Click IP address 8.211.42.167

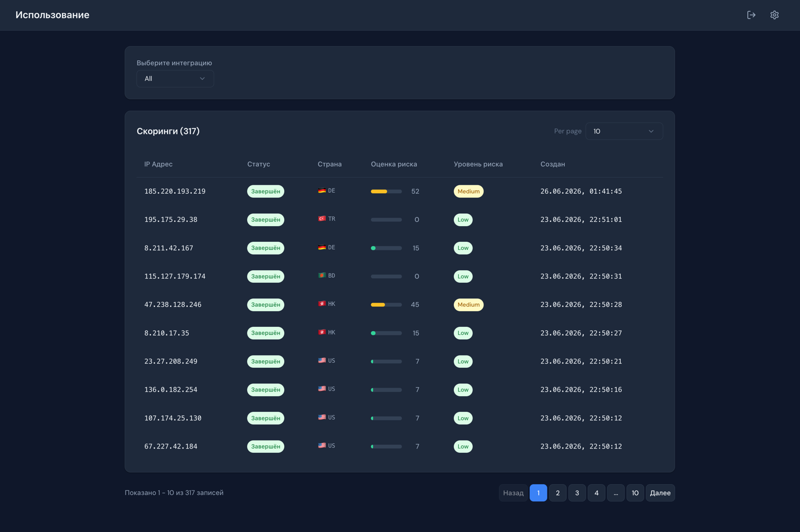169,248
